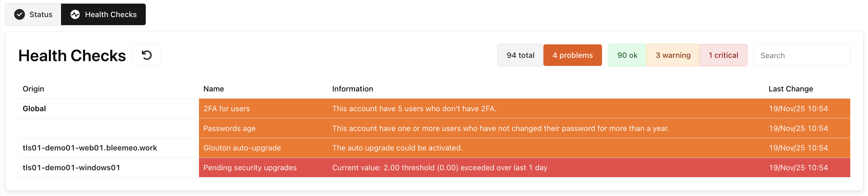The image size is (868, 196).
Task: Click the refresh icon next to Health Checks
Action: 147,55
